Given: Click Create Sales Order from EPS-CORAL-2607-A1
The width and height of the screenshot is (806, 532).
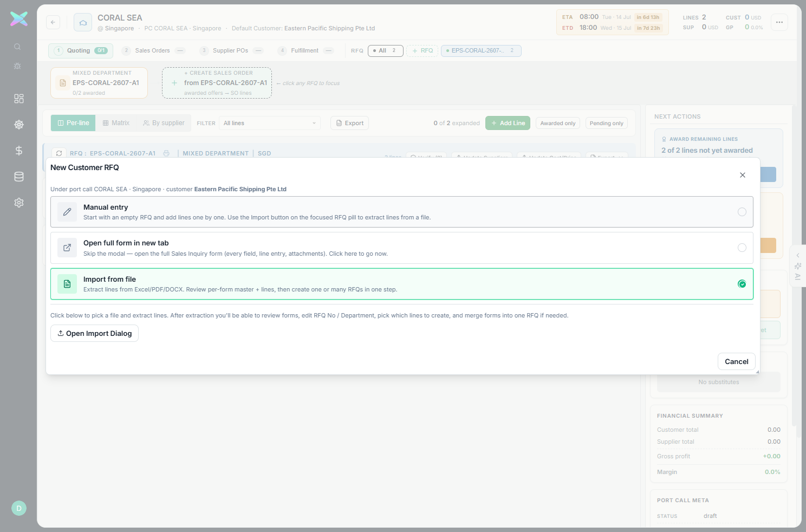Looking at the screenshot, I should point(217,83).
